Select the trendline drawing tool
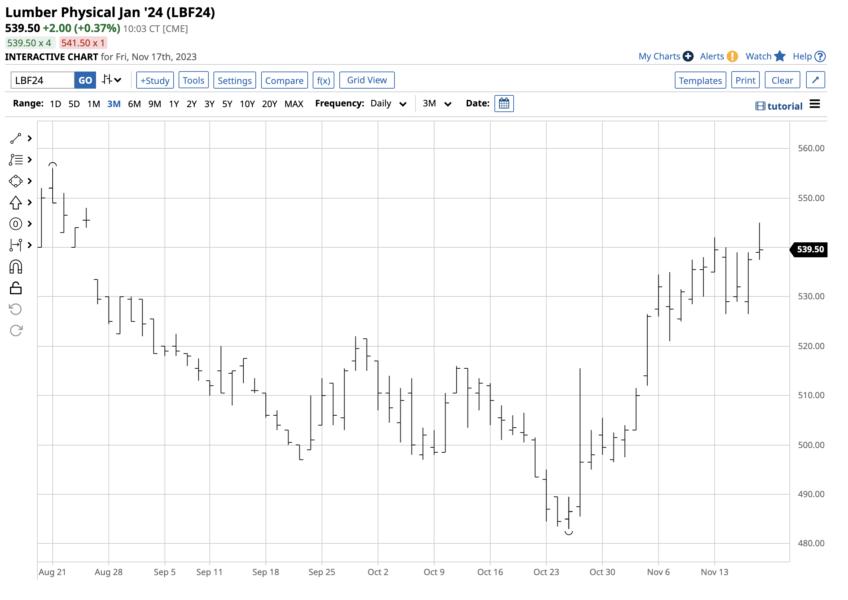 [x=15, y=137]
